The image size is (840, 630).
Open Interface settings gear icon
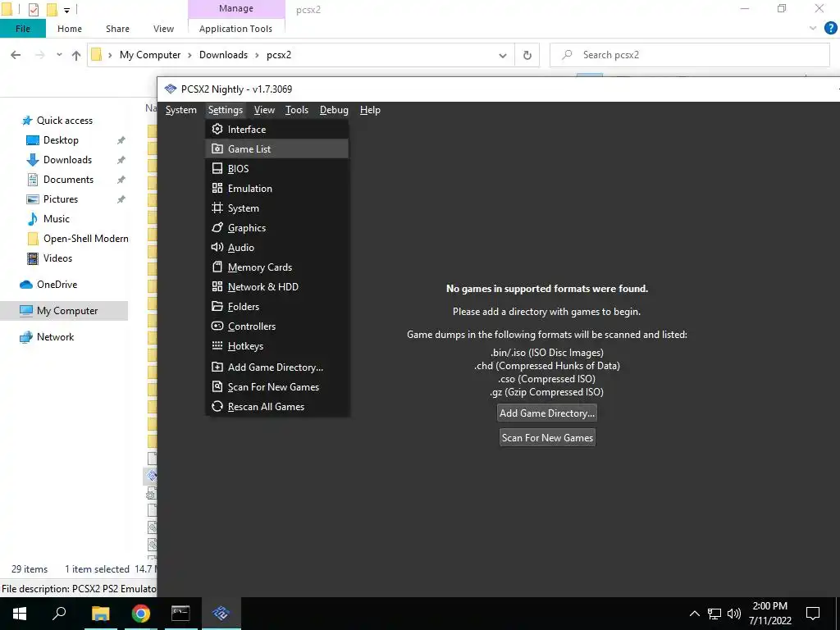point(217,129)
